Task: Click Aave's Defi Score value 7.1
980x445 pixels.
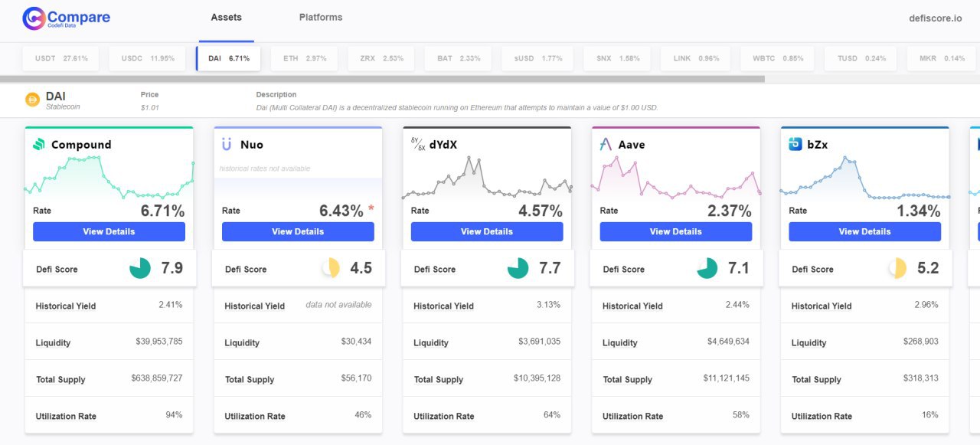Action: click(x=740, y=268)
